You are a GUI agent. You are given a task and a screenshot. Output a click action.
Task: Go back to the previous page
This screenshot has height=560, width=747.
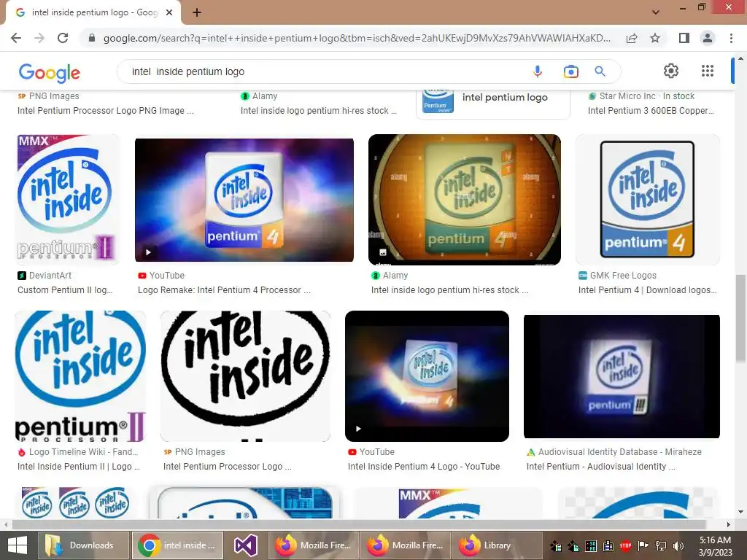click(16, 38)
